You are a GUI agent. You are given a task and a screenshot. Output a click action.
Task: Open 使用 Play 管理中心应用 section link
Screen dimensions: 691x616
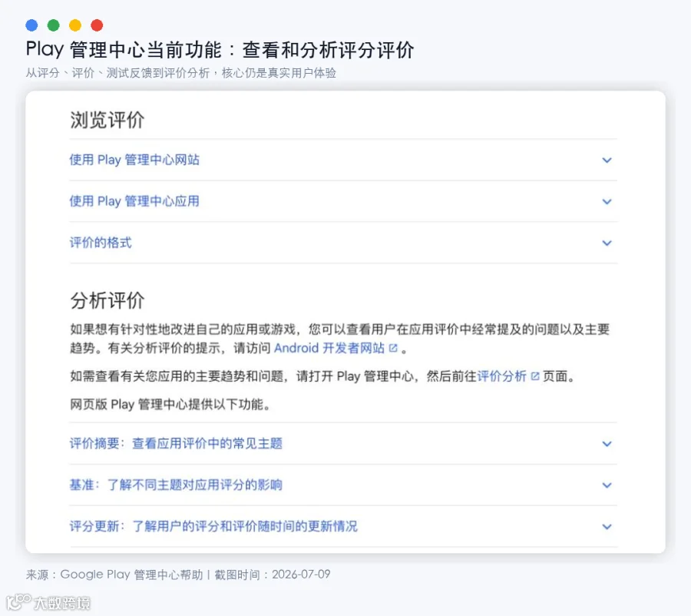[134, 201]
